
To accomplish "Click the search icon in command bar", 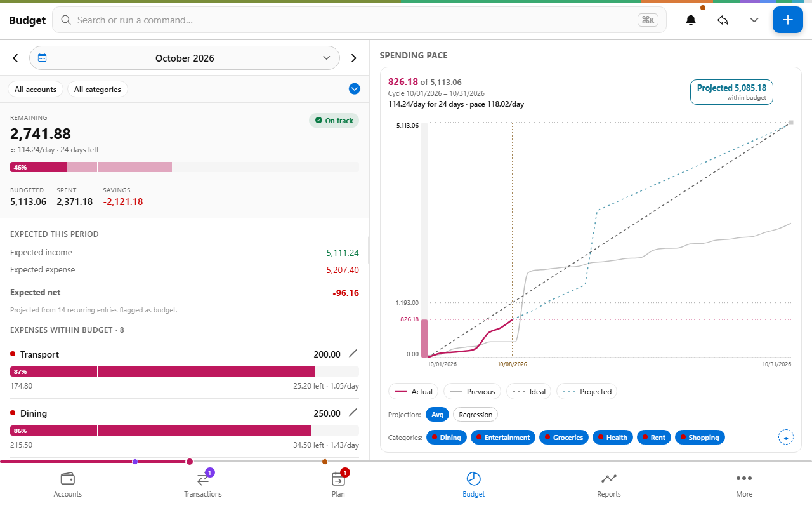I will (x=65, y=20).
